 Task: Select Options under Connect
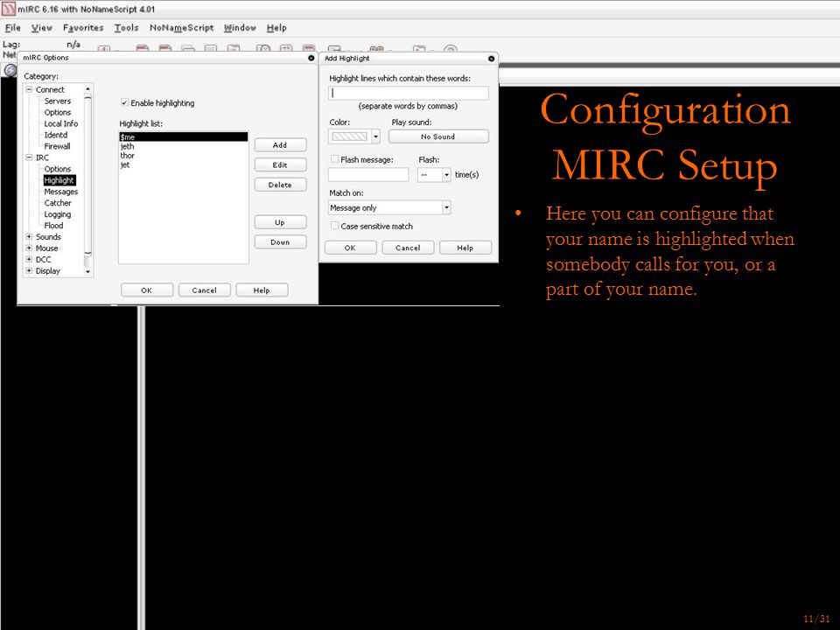(58, 113)
